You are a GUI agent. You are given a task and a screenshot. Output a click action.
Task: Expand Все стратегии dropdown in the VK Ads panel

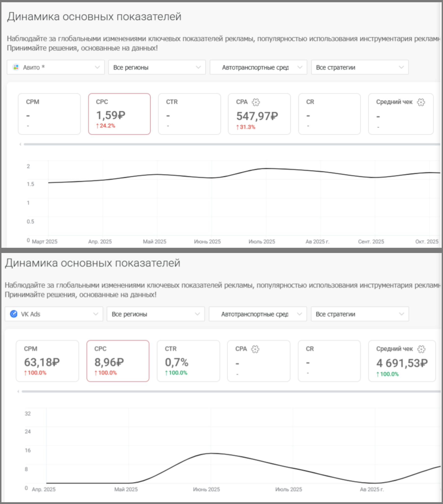[360, 314]
